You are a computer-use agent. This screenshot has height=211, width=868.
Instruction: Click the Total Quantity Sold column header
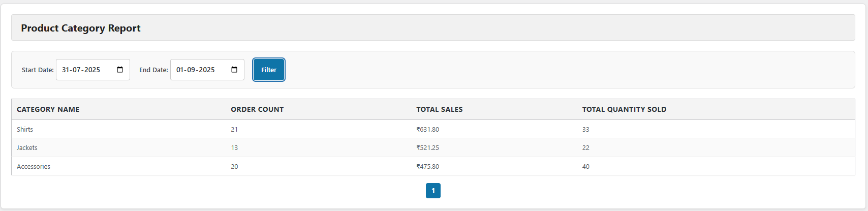[x=624, y=109]
